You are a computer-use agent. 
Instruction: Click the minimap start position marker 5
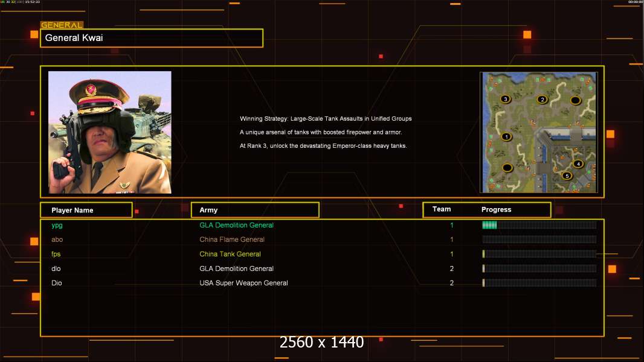[567, 176]
